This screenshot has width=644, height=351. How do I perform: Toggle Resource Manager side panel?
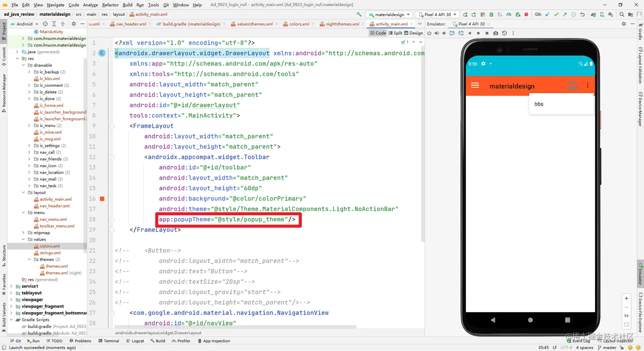pos(4,93)
